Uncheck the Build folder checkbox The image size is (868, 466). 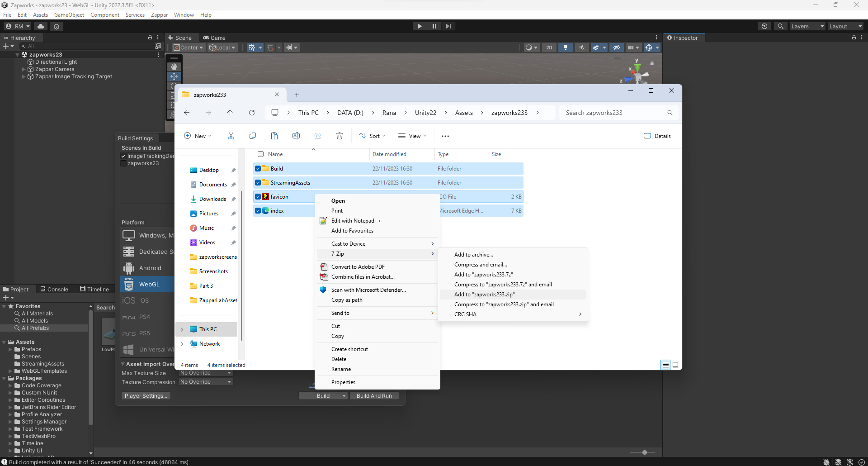[x=258, y=169]
